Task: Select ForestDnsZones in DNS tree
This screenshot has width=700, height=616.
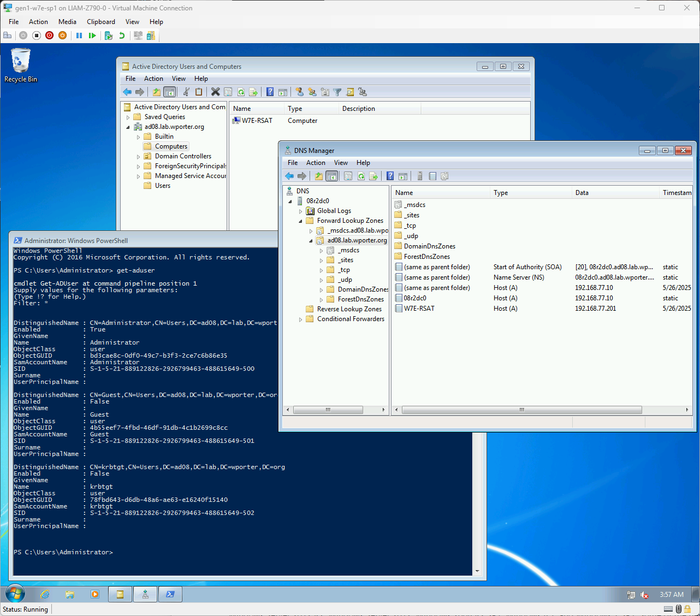Action: [360, 299]
